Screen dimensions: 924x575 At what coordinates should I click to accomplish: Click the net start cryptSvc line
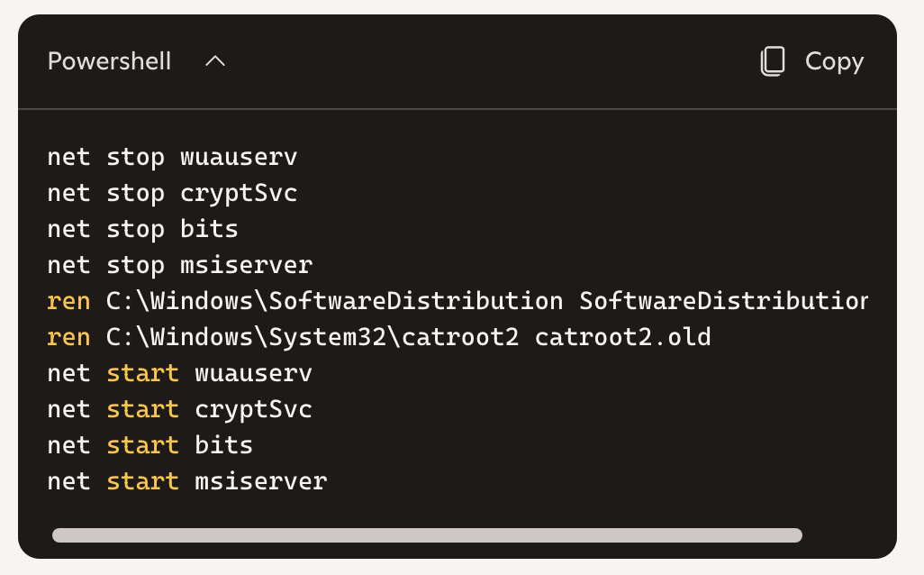coord(180,409)
